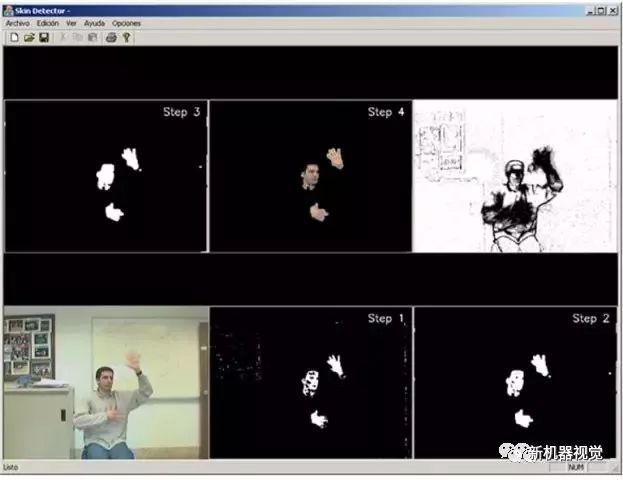This screenshot has height=480, width=623.
Task: Click the Open file folder icon
Action: pyautogui.click(x=29, y=38)
